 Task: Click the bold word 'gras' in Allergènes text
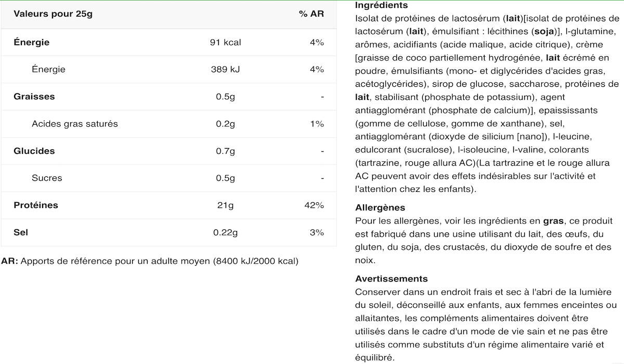[x=553, y=220]
